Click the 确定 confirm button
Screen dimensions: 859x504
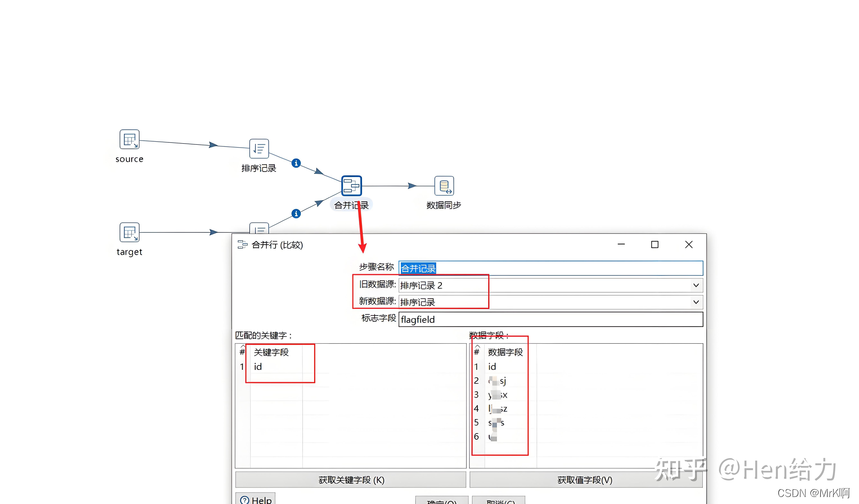(x=441, y=501)
